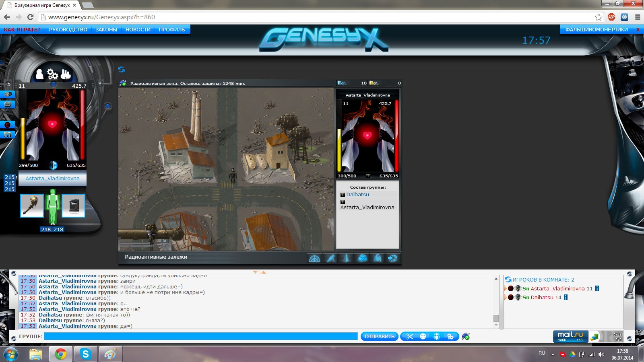Open Skype from the Windows taskbar
644x362 pixels.
pos(85,354)
